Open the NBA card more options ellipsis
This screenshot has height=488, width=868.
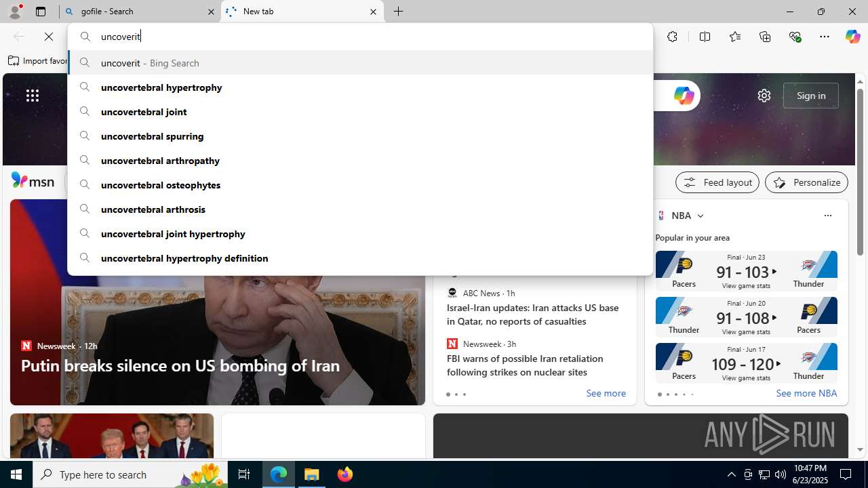pos(827,216)
